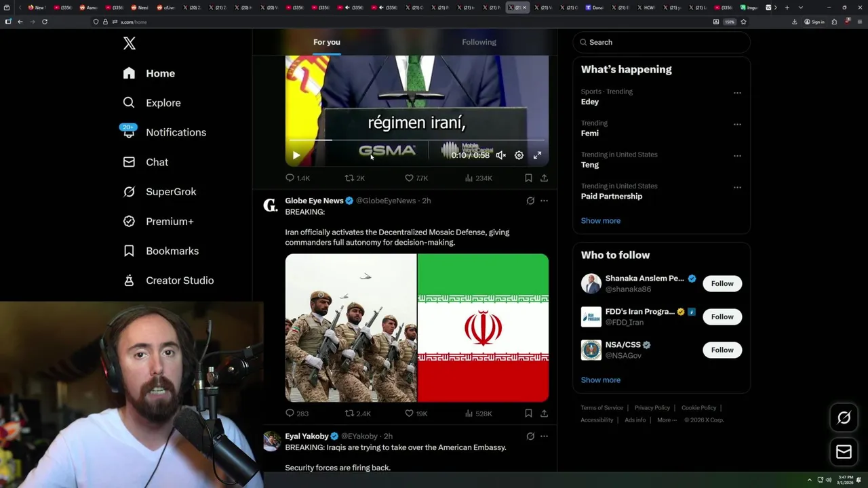Open Privacy Policy link
868x488 pixels.
652,408
